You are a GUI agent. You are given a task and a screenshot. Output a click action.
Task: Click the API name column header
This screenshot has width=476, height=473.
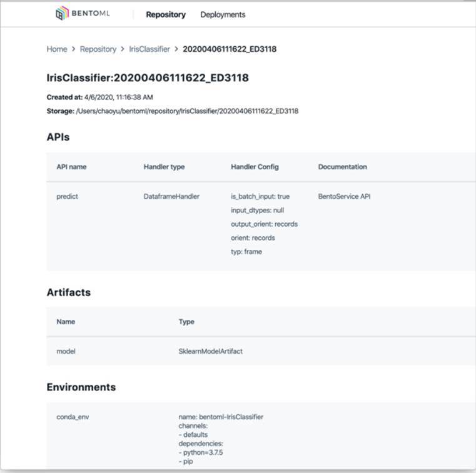coord(71,167)
